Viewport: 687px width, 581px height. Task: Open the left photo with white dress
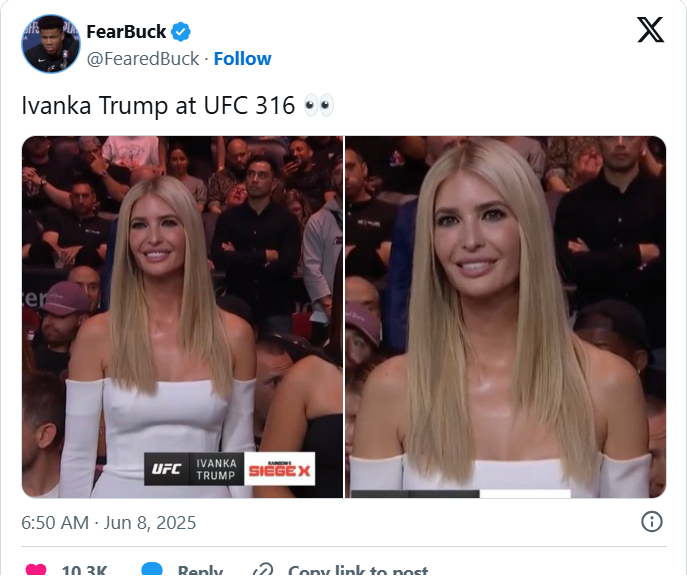182,317
